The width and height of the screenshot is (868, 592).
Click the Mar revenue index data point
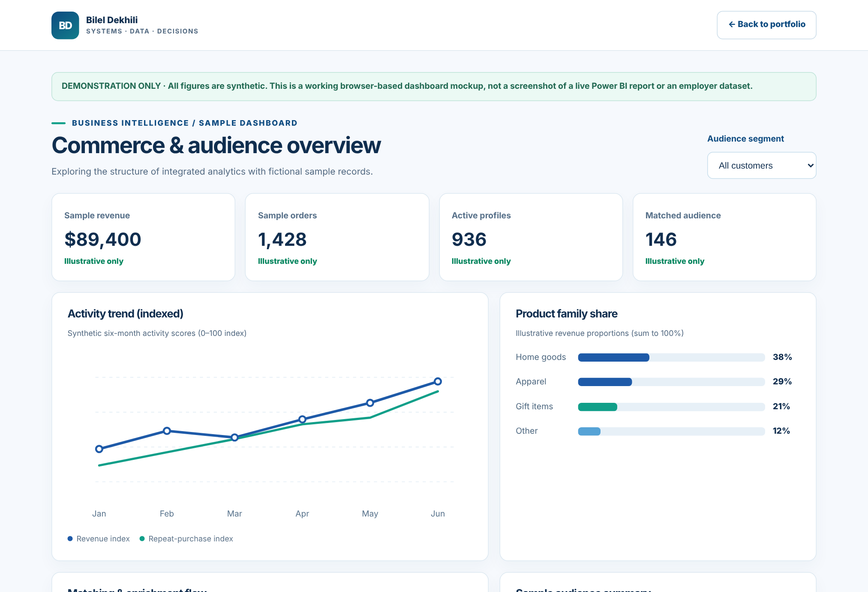click(234, 438)
